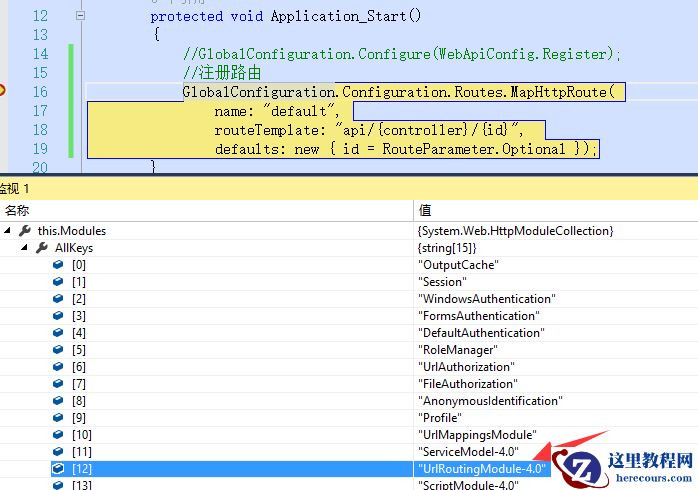Click the cube icon of item [2]
The height and width of the screenshot is (490, 698).
point(58,299)
